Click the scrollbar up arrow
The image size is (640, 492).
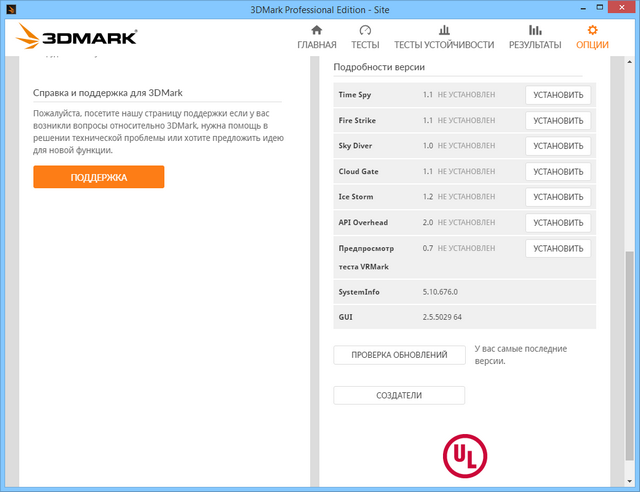point(629,62)
